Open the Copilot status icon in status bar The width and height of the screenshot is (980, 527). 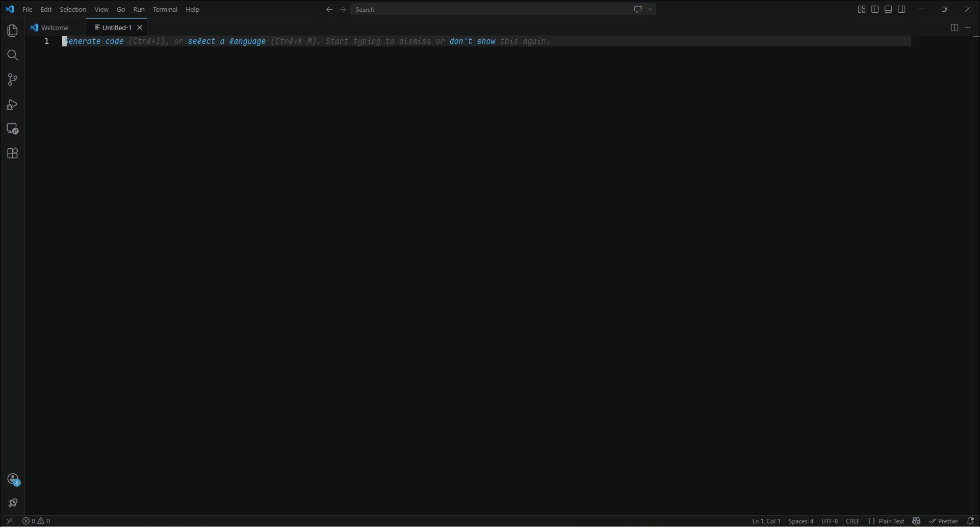click(x=916, y=521)
